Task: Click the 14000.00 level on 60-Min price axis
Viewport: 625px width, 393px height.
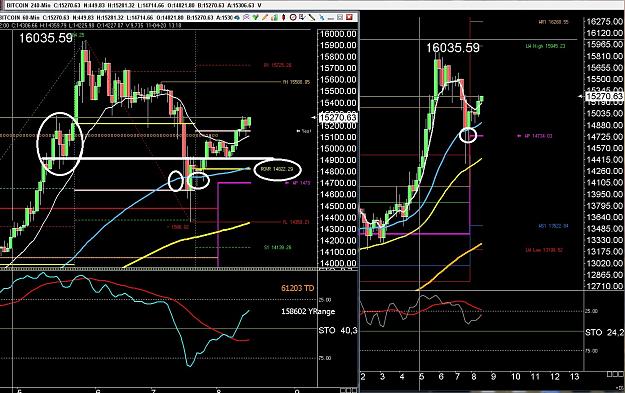Action: (338, 263)
